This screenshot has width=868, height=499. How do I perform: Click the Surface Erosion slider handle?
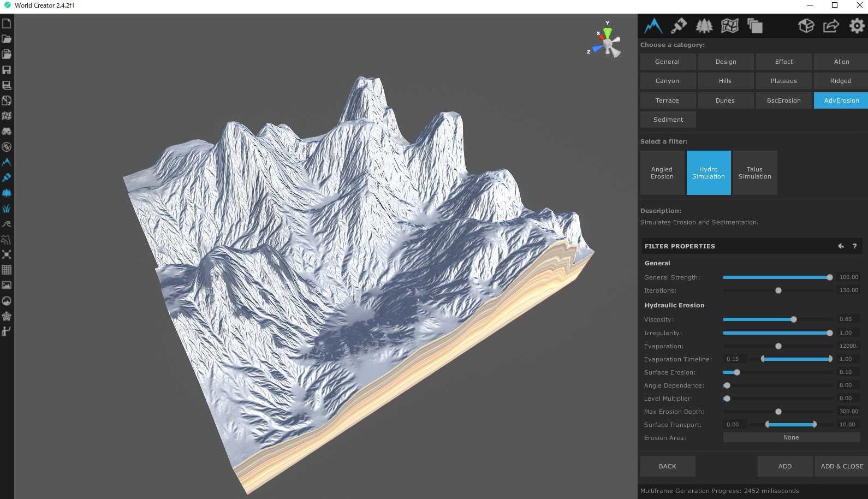tap(737, 372)
